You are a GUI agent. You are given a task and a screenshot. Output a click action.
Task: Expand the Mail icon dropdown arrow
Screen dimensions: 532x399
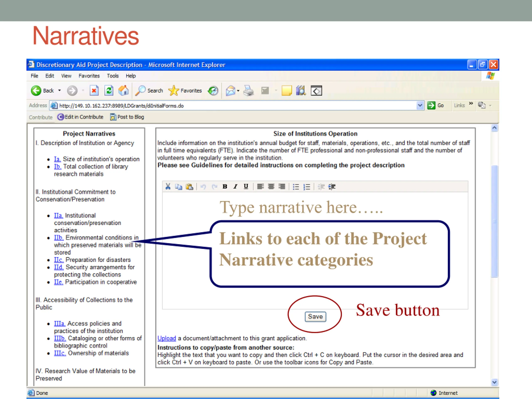[x=238, y=91]
